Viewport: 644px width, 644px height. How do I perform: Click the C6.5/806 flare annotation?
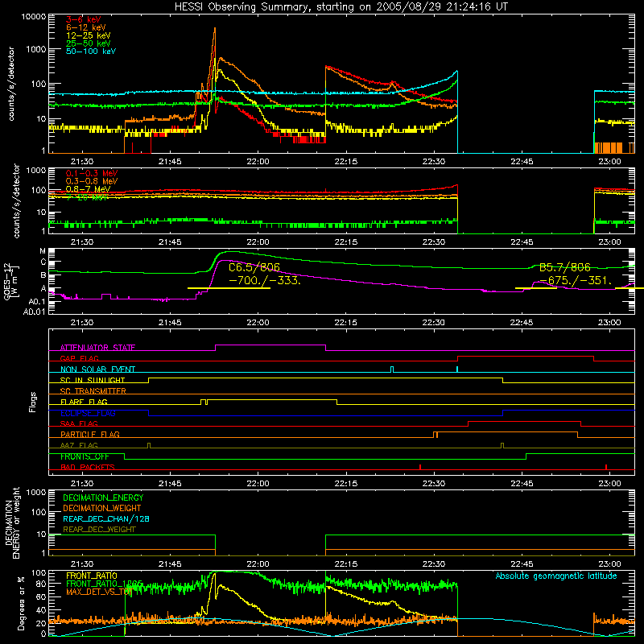click(x=254, y=267)
